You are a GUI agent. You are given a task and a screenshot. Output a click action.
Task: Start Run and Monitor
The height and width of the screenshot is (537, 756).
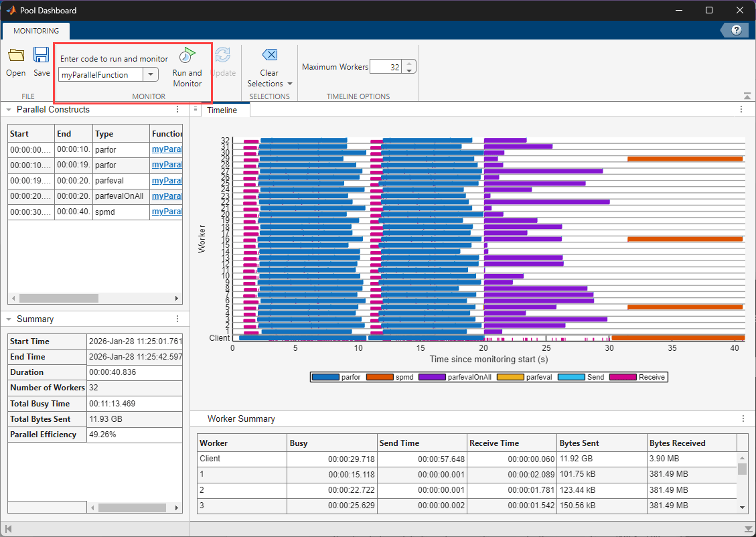(187, 68)
